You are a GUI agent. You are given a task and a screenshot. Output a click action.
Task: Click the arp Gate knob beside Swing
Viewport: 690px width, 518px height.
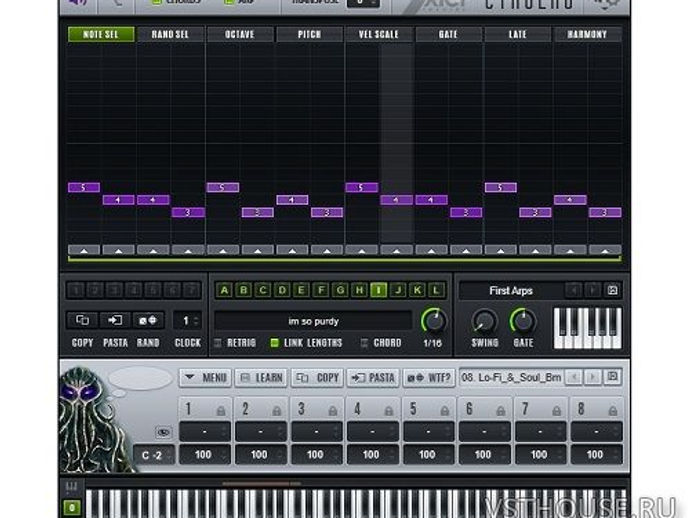click(523, 321)
